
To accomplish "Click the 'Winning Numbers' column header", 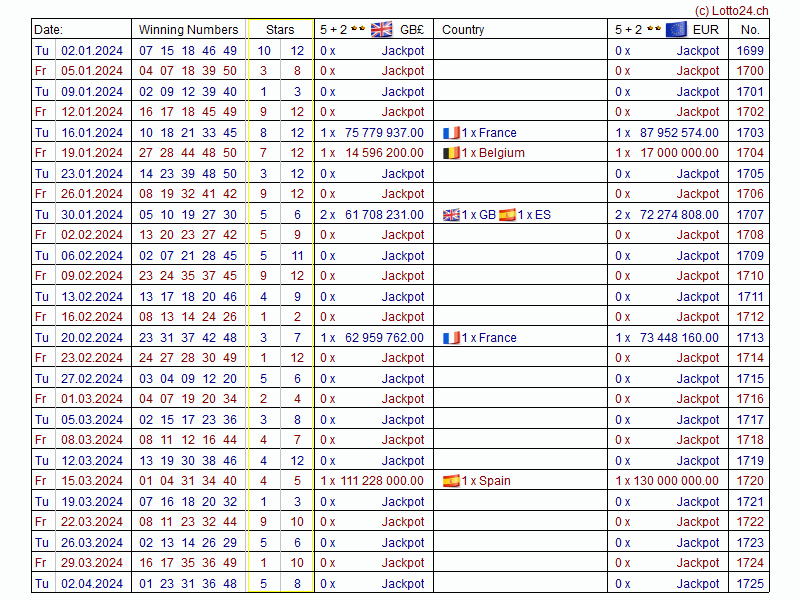I will point(188,30).
